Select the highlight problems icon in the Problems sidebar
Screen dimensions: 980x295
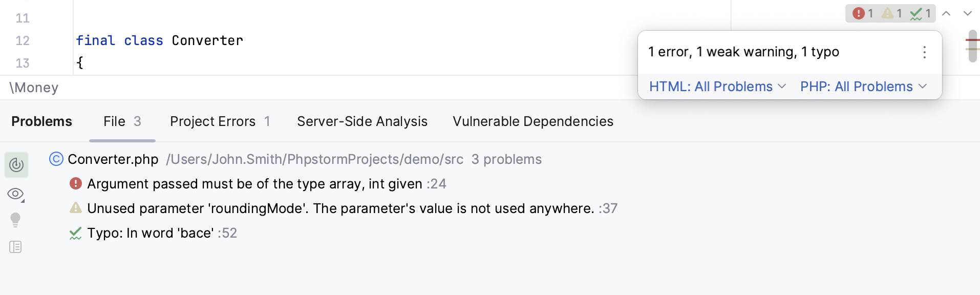click(x=16, y=165)
